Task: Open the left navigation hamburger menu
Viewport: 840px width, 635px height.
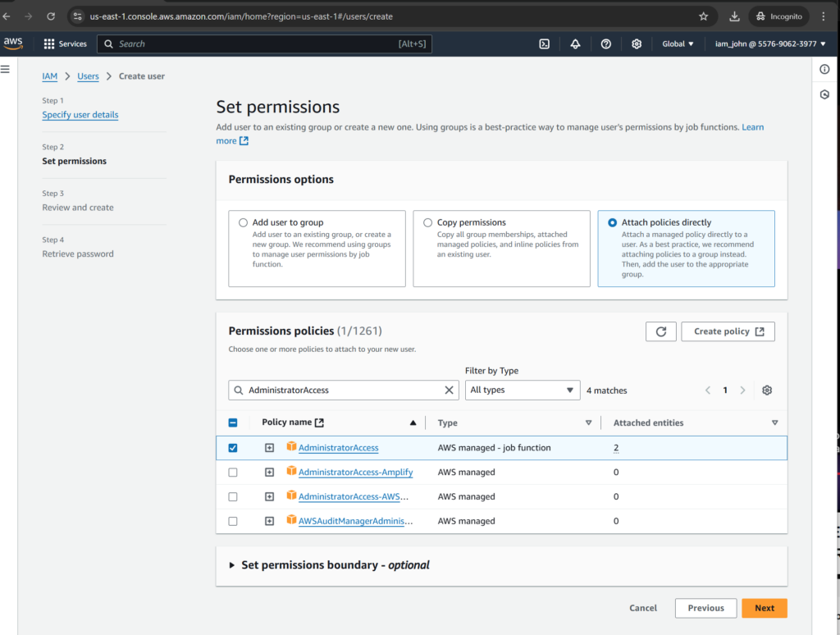Action: pos(6,70)
